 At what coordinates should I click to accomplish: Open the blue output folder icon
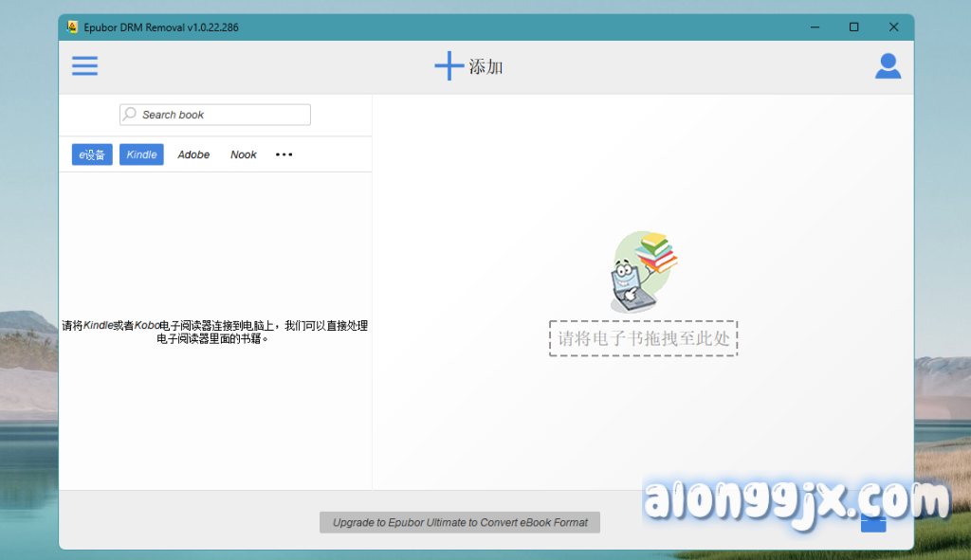873,523
